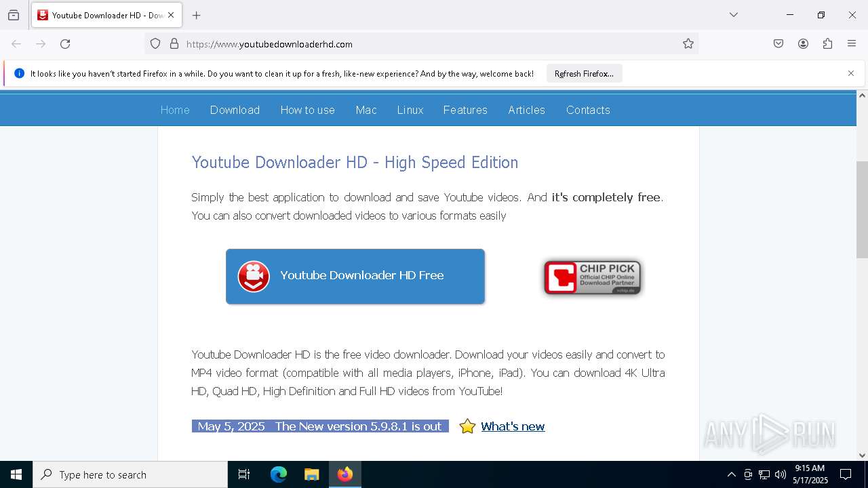The height and width of the screenshot is (488, 868).
Task: Open the Download nav item
Action: point(235,110)
